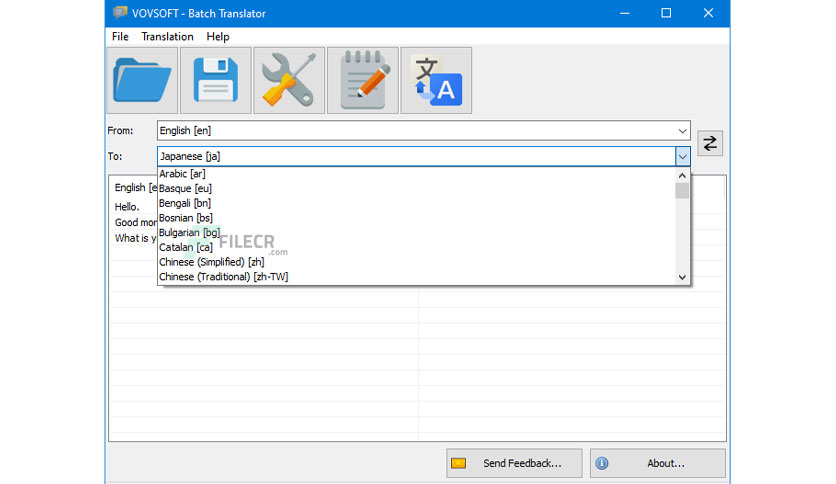
Task: Click the info icon on About button
Action: [602, 463]
